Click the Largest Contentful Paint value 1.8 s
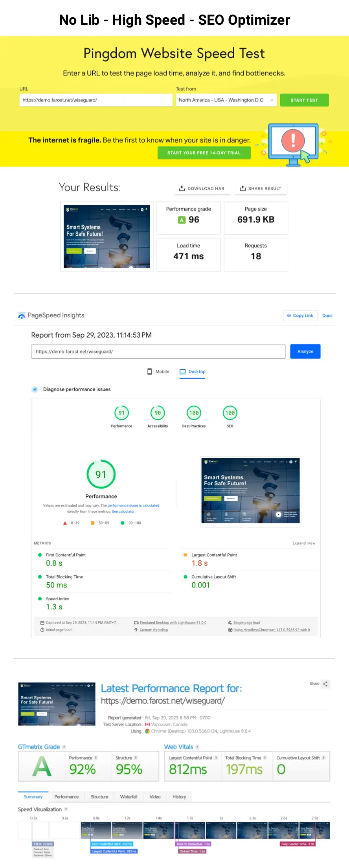 point(200,563)
